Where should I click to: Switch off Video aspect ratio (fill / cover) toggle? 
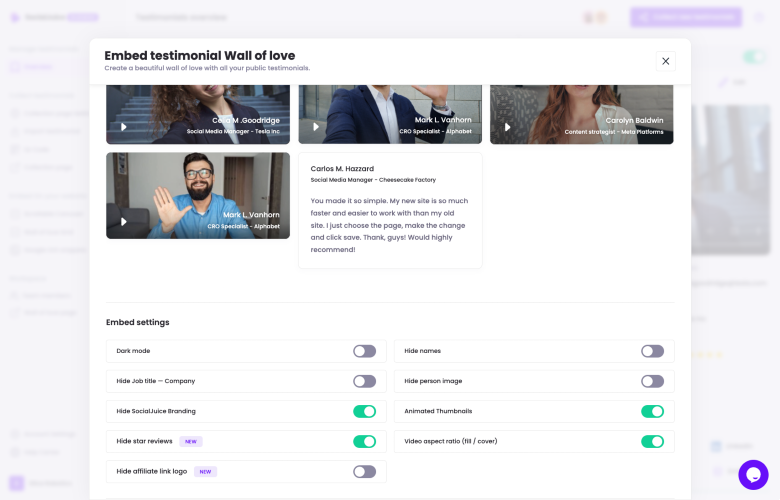coord(652,441)
